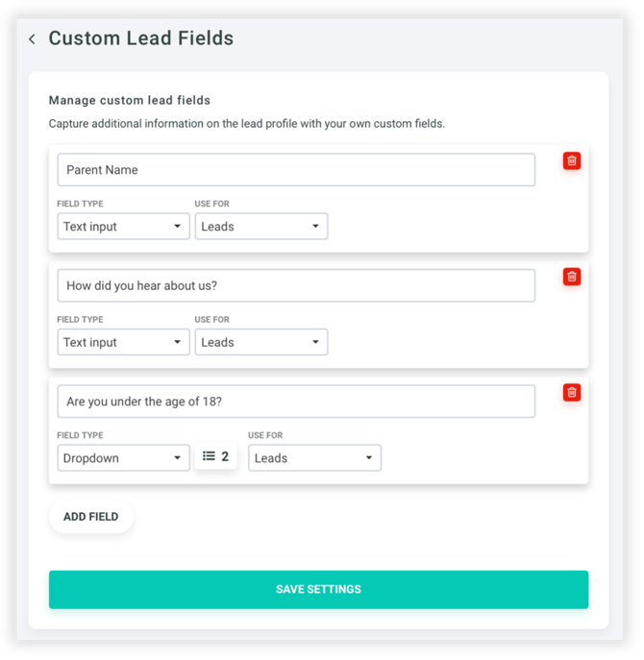644x660 pixels.
Task: Open Use For dropdown for Parent Name
Action: [x=260, y=227]
